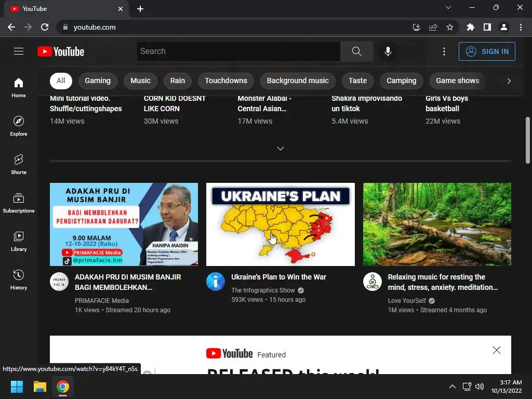Open Windows Start menu
This screenshot has width=532, height=399.
17,387
